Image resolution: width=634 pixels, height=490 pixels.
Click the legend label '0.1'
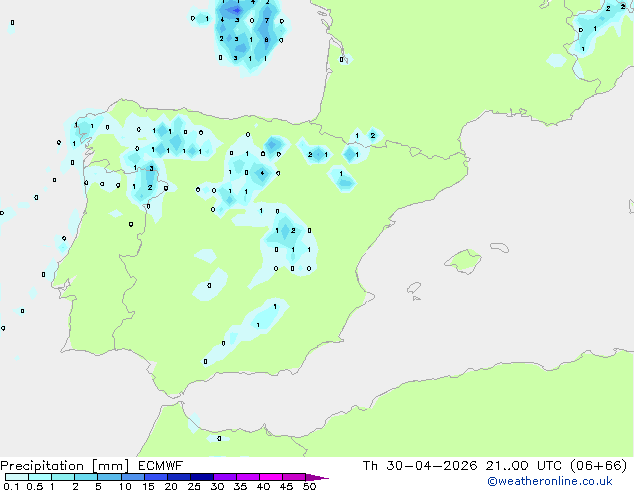pyautogui.click(x=11, y=486)
